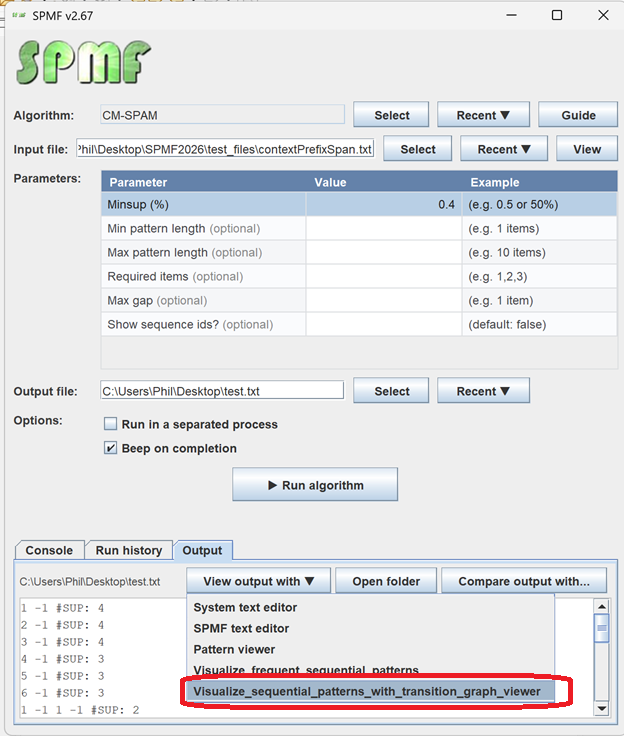Select the Output tab

coord(203,550)
